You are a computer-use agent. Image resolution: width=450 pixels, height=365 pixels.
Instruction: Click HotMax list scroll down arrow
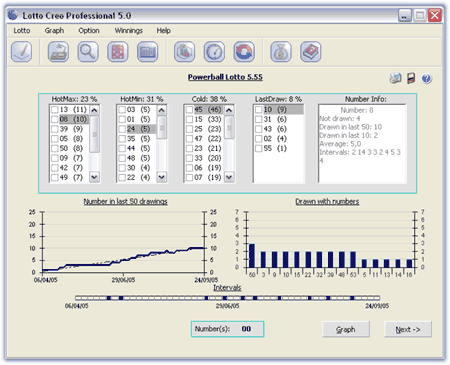click(x=94, y=177)
